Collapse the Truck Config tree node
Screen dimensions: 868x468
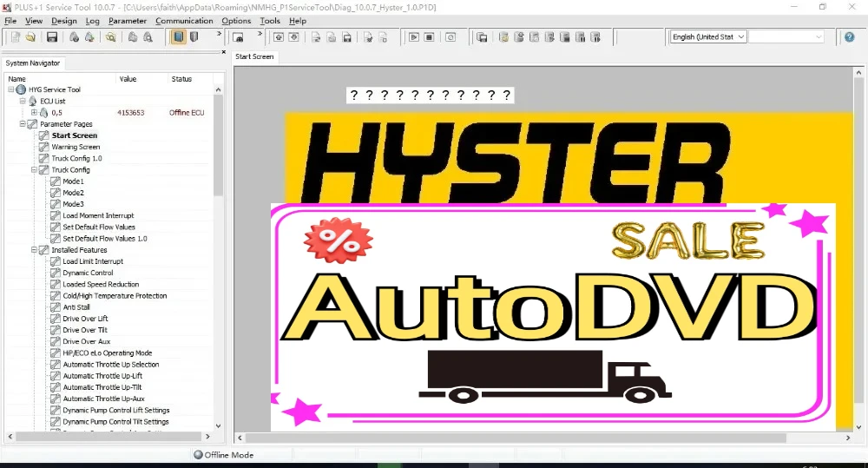tap(34, 170)
